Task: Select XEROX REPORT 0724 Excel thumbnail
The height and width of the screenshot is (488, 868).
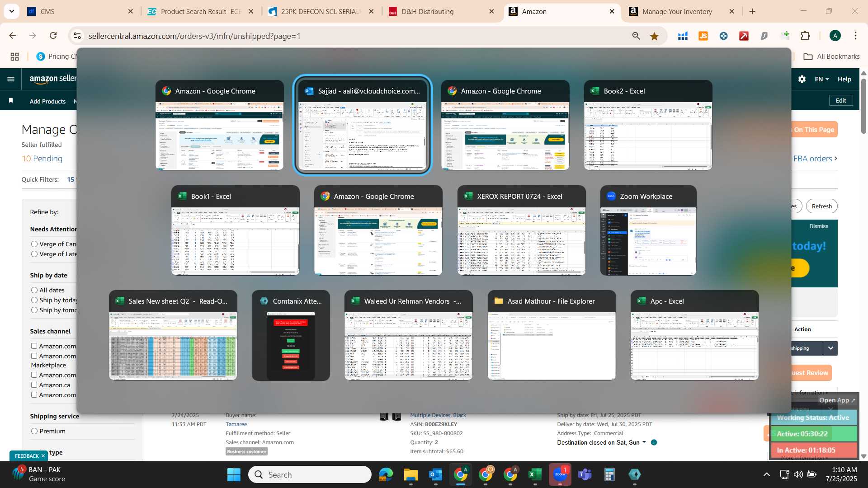Action: coord(522,230)
